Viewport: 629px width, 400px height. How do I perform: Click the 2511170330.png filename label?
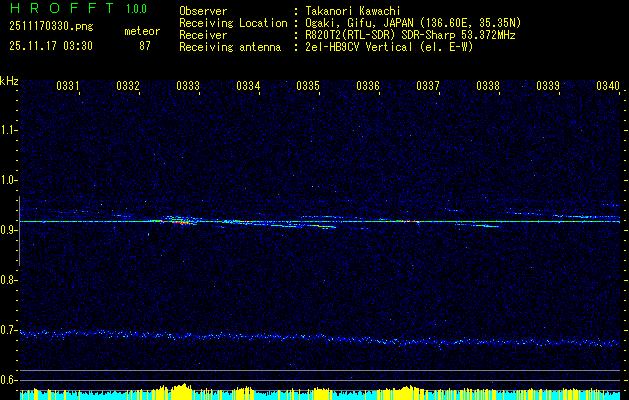(x=50, y=28)
